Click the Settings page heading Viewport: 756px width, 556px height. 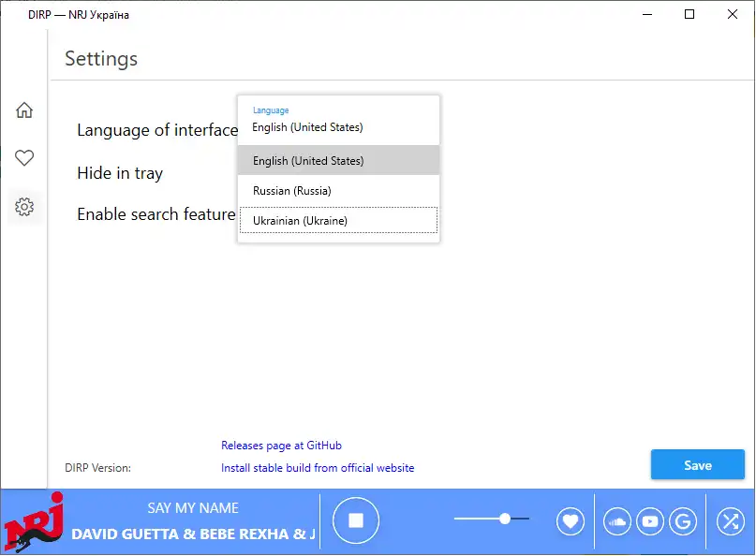click(101, 59)
